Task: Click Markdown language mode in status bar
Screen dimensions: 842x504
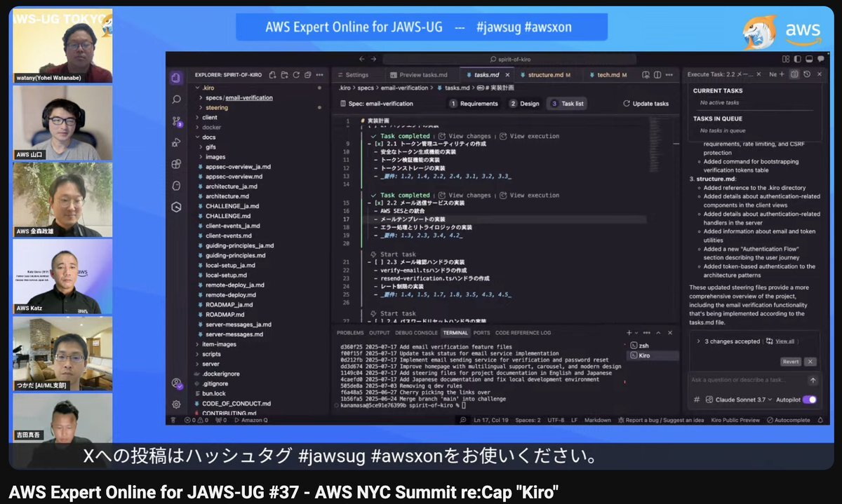Action: [598, 420]
